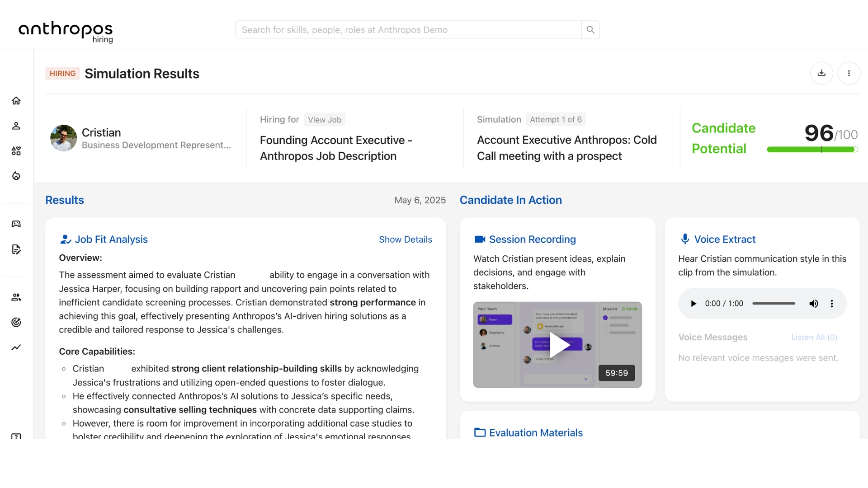Click the Session Recording camera icon
868x488 pixels.
pos(480,239)
